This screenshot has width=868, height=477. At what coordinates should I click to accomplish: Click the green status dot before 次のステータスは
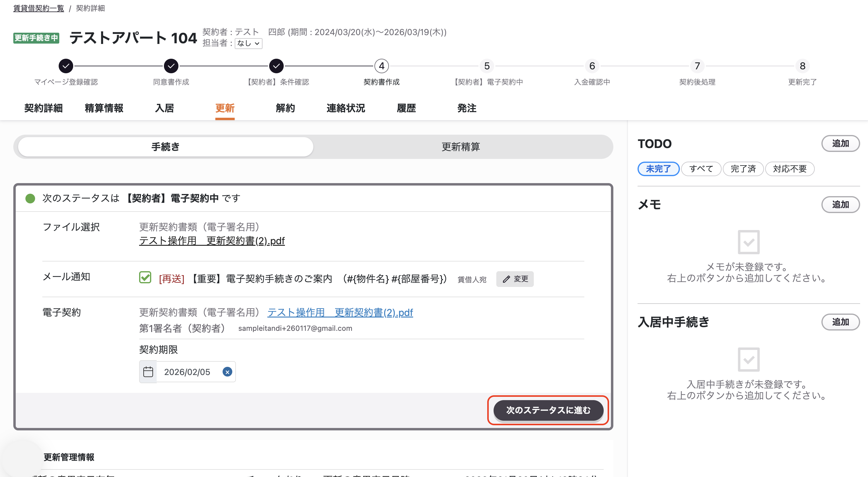click(30, 198)
